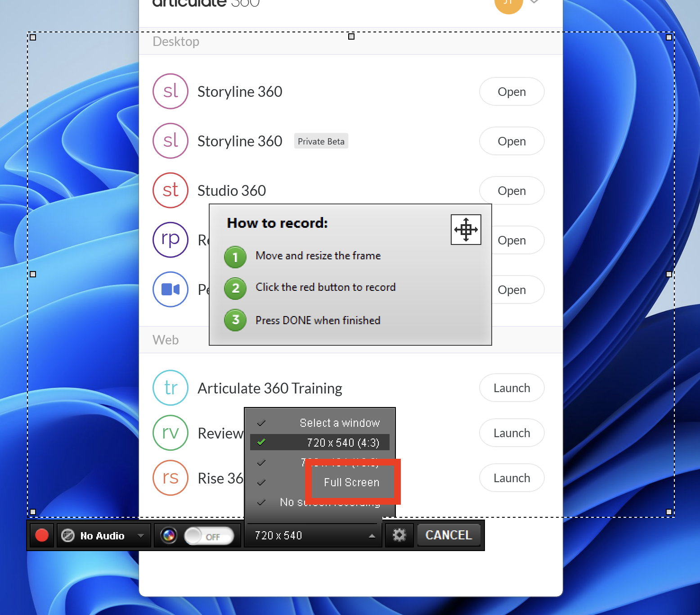Click the top-right frame resize handle
Image resolution: width=700 pixels, height=615 pixels.
coord(669,37)
